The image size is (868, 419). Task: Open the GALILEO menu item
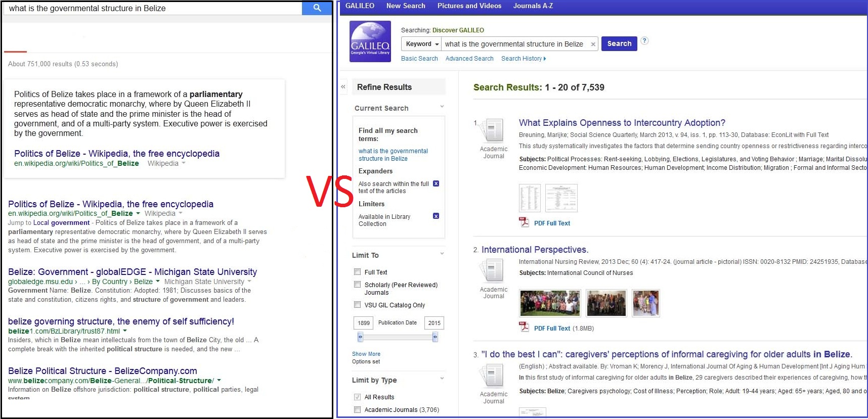[360, 6]
